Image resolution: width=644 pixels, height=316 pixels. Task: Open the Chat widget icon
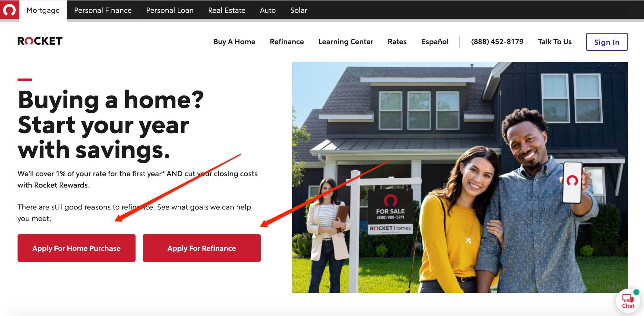(x=628, y=301)
